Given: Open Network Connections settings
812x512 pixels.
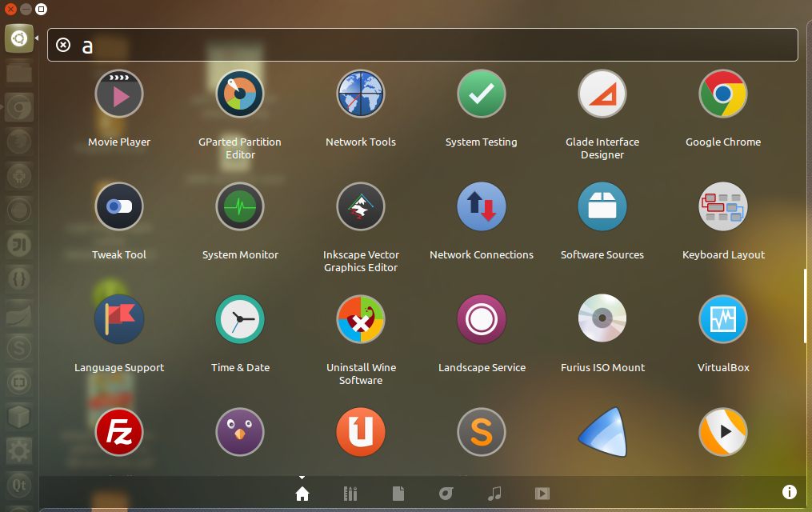Looking at the screenshot, I should click(x=481, y=206).
